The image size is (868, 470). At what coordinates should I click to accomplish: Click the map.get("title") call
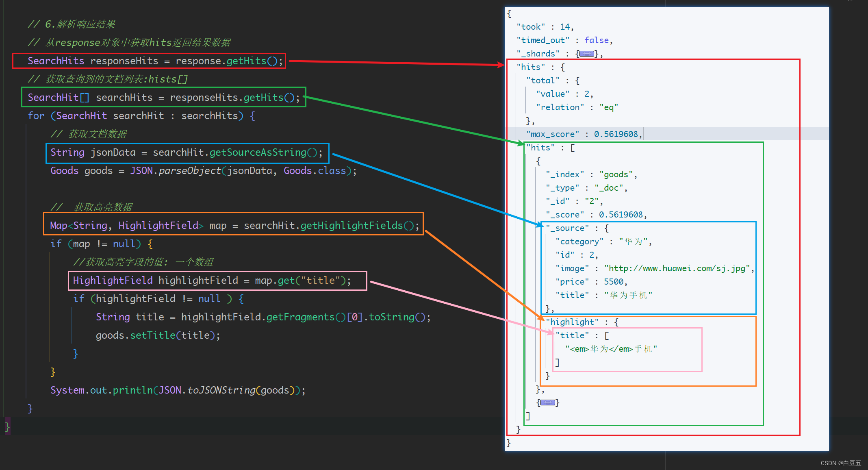coord(300,281)
